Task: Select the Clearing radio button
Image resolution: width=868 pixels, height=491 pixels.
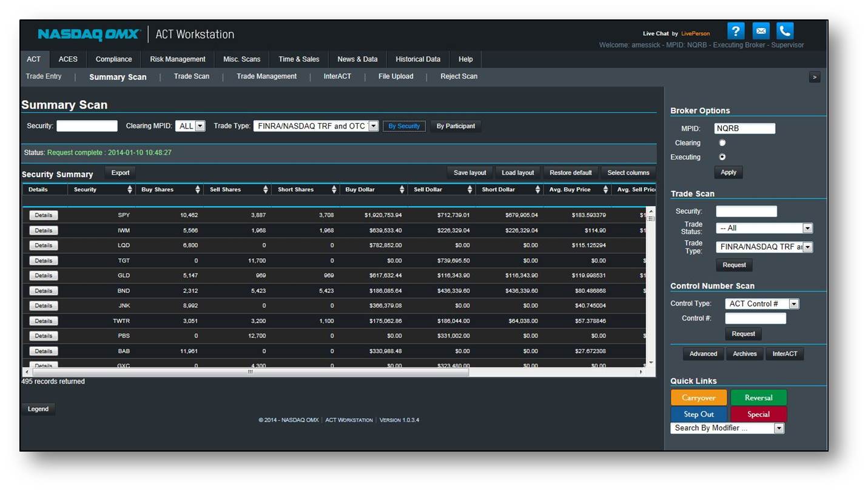Action: (x=722, y=143)
